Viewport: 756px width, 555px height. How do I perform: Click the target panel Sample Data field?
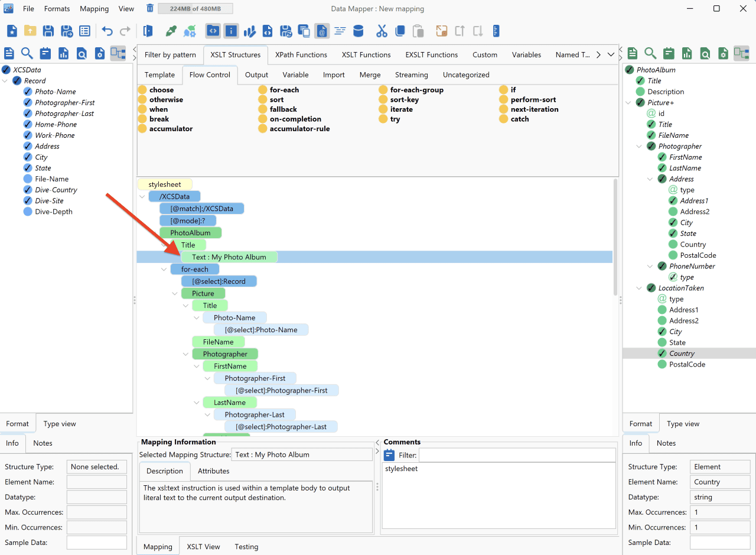(x=720, y=543)
